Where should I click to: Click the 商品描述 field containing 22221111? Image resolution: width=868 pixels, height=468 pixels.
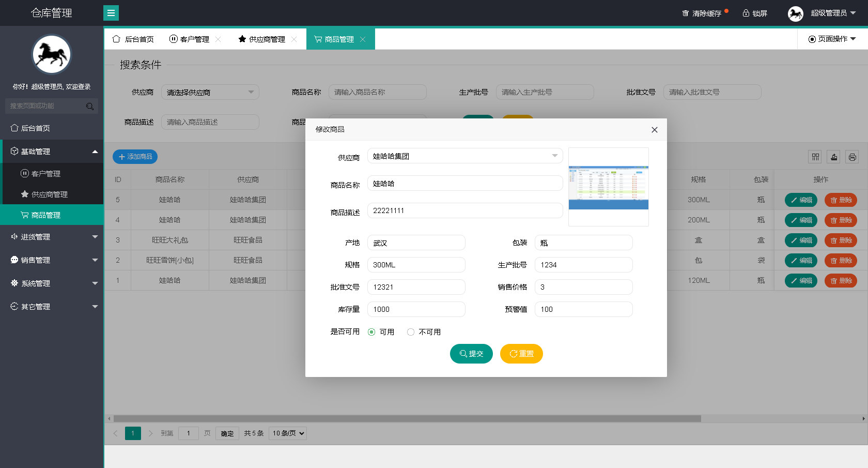click(x=465, y=210)
